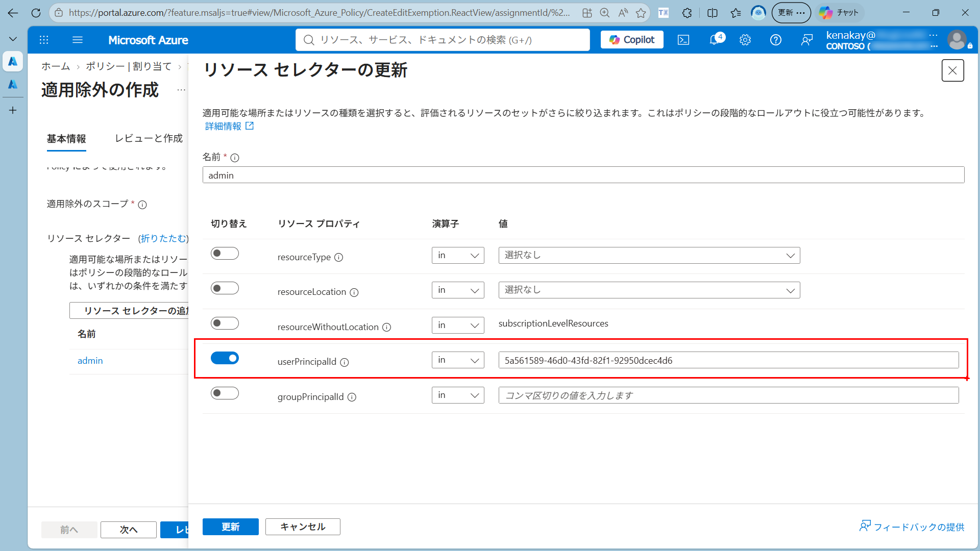
Task: Click the Azure search box
Action: [x=443, y=40]
